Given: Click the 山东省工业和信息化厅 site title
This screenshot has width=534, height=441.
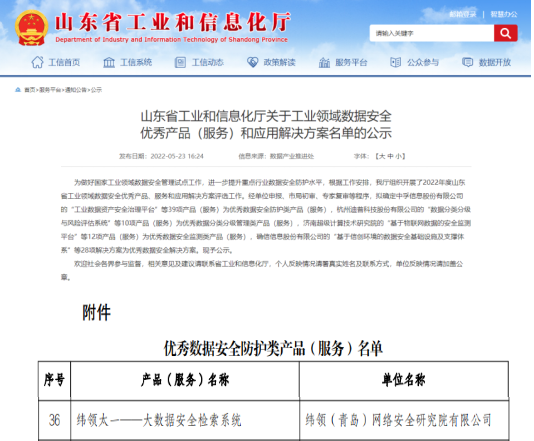Looking at the screenshot, I should click(x=173, y=22).
